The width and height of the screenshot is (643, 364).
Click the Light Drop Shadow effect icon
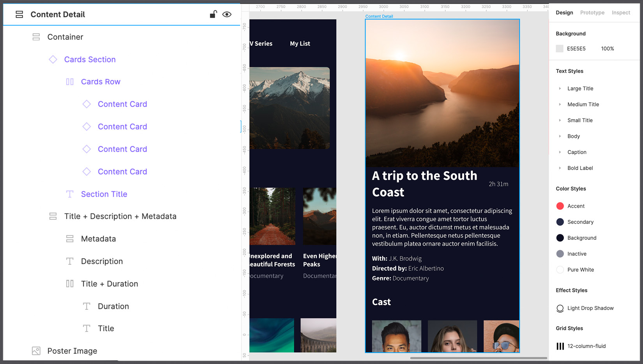[x=560, y=308]
